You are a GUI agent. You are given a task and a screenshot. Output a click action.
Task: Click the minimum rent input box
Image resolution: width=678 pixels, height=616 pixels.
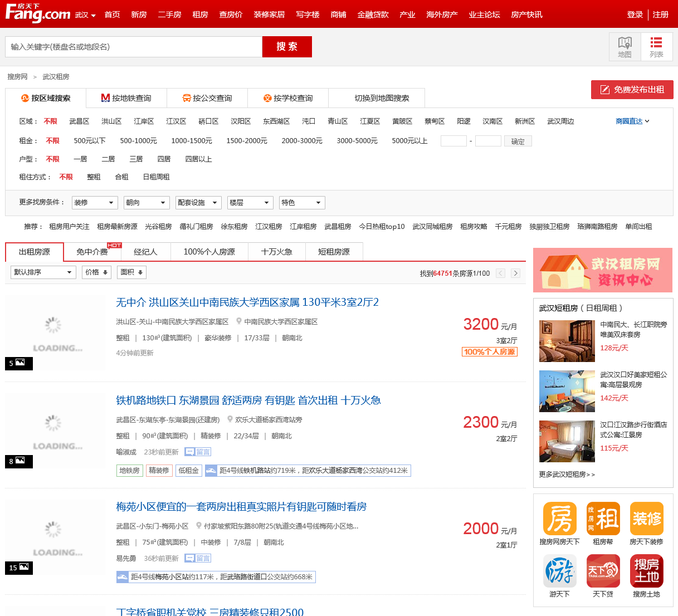[x=453, y=141]
